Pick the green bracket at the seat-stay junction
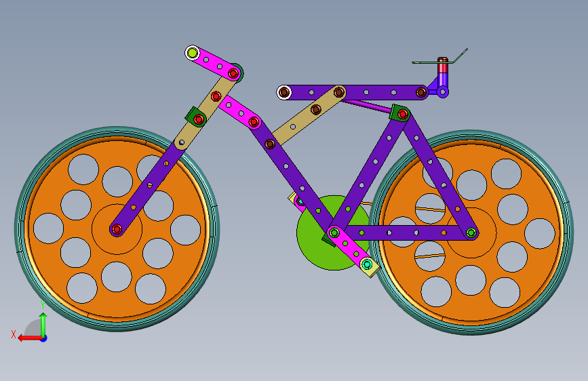The width and height of the screenshot is (588, 381). point(399,113)
